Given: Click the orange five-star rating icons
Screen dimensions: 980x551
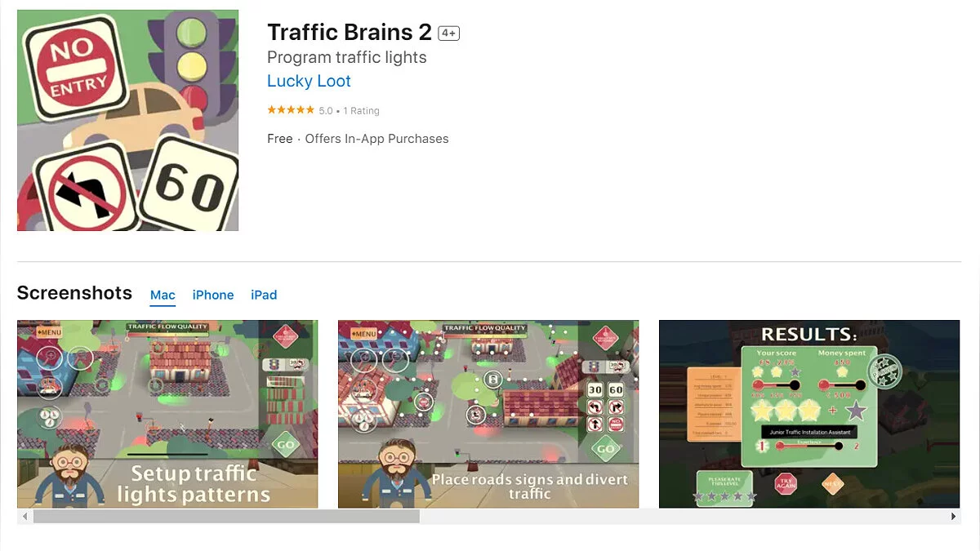Looking at the screenshot, I should 291,110.
